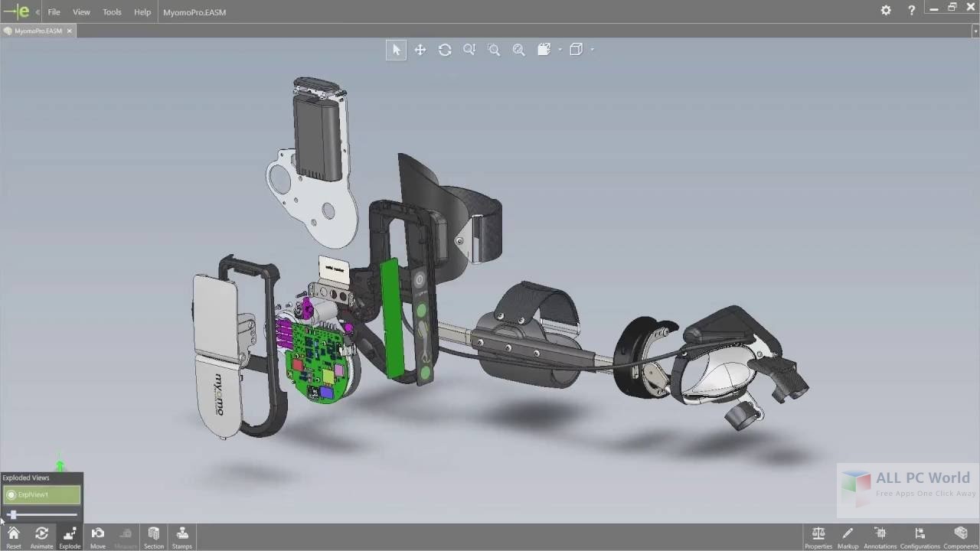Deactivate the arrow selection tool

pyautogui.click(x=396, y=49)
